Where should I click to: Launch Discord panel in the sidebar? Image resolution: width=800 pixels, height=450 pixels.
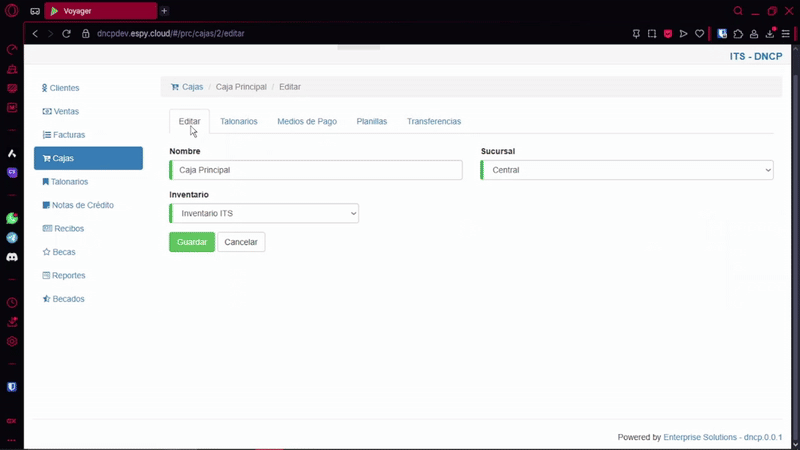pyautogui.click(x=12, y=257)
